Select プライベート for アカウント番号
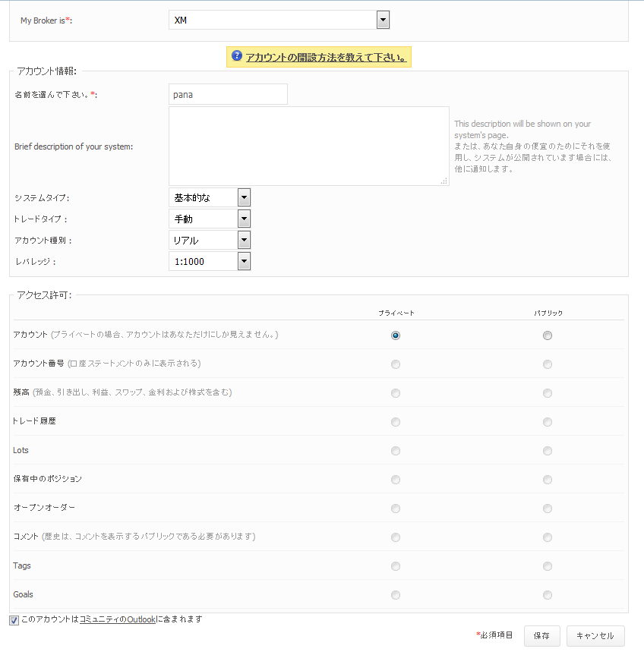This screenshot has width=644, height=652. (x=395, y=364)
